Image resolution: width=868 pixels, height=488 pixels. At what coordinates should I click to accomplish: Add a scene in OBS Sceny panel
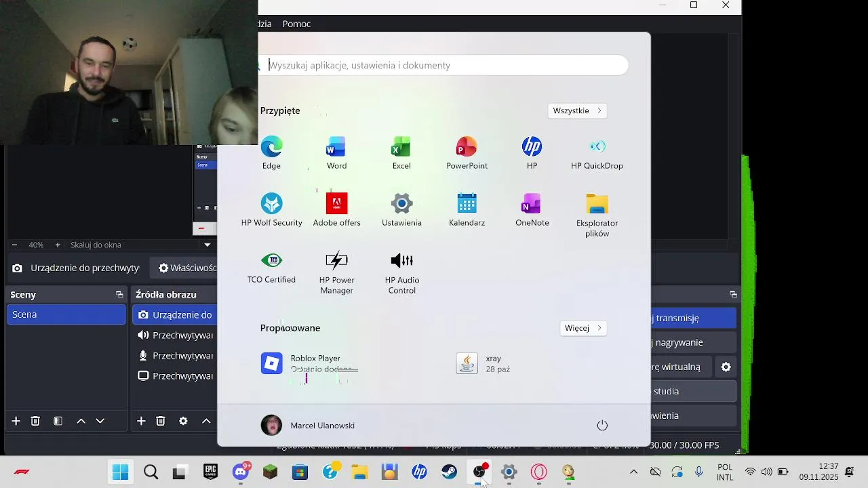click(16, 421)
